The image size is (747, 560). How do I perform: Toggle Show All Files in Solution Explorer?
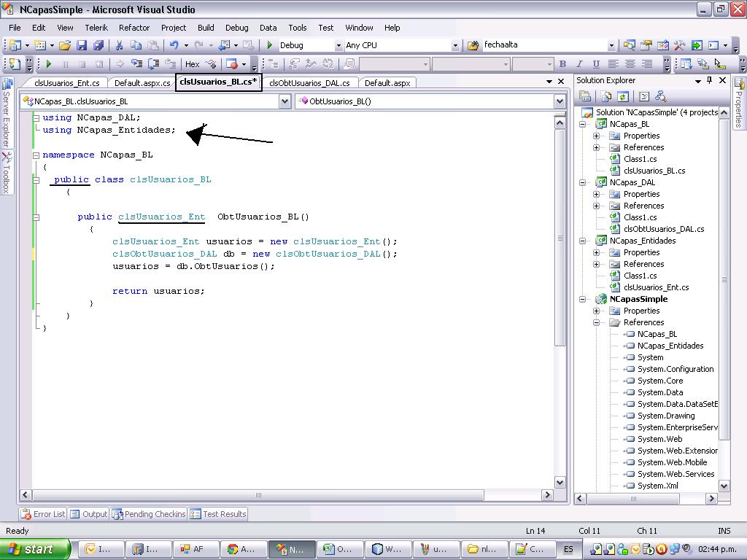pos(605,96)
